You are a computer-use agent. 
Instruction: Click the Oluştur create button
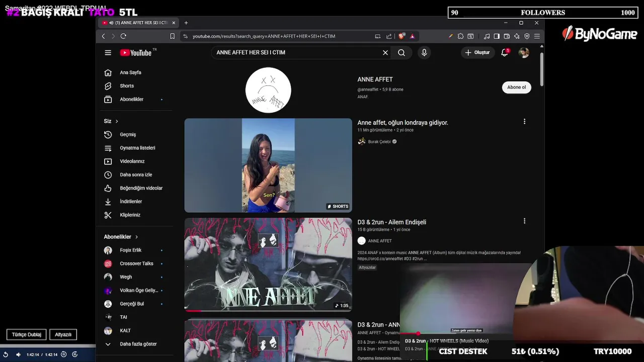[x=477, y=52]
